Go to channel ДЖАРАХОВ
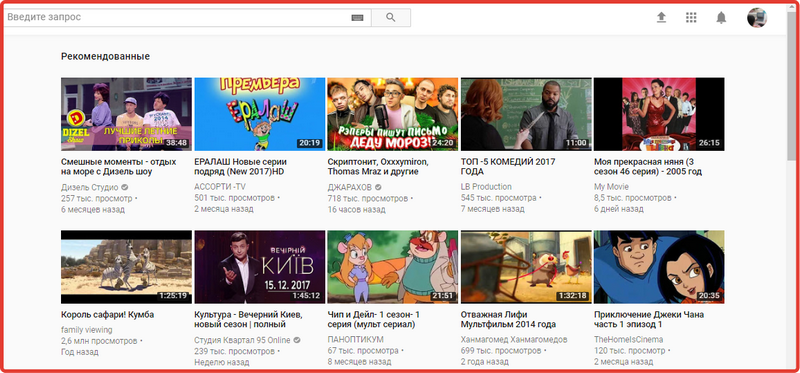 click(x=350, y=187)
